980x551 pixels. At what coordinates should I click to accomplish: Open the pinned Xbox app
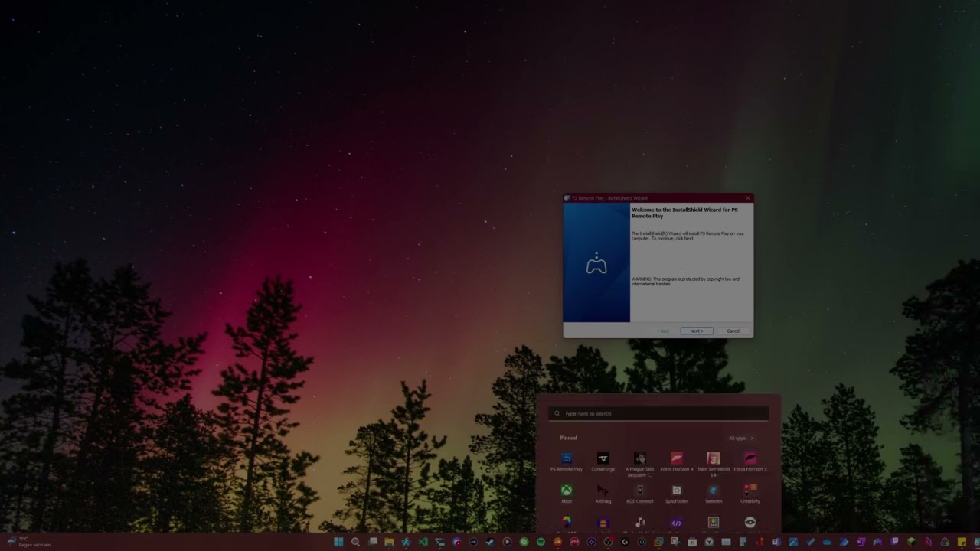point(567,494)
